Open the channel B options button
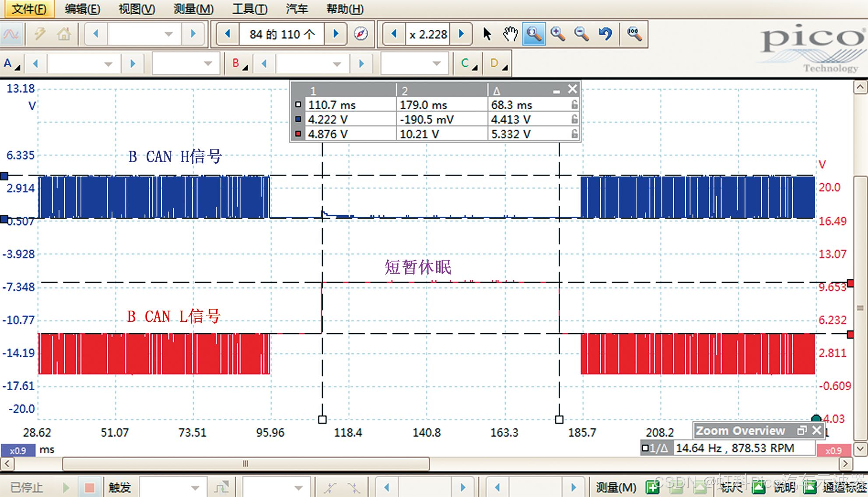 (239, 64)
